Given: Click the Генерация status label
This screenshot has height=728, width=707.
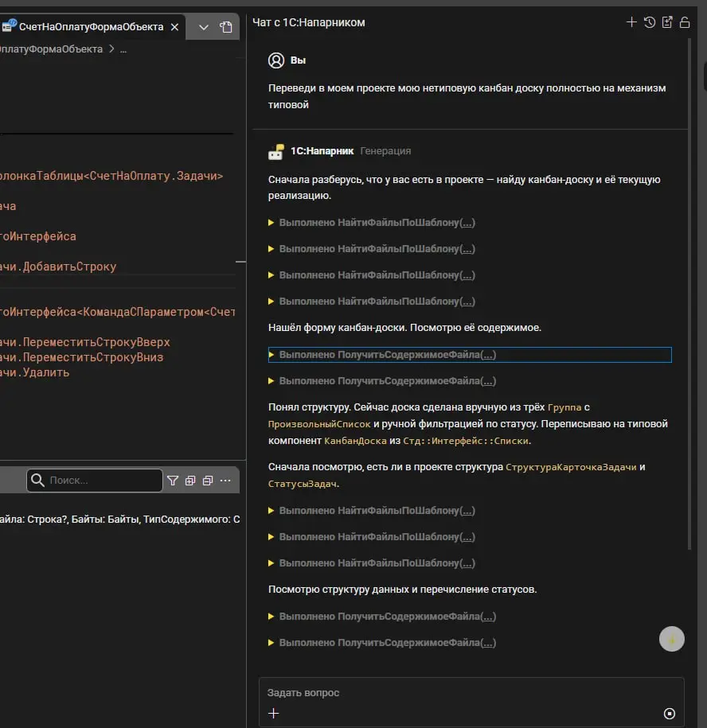Looking at the screenshot, I should (x=385, y=151).
